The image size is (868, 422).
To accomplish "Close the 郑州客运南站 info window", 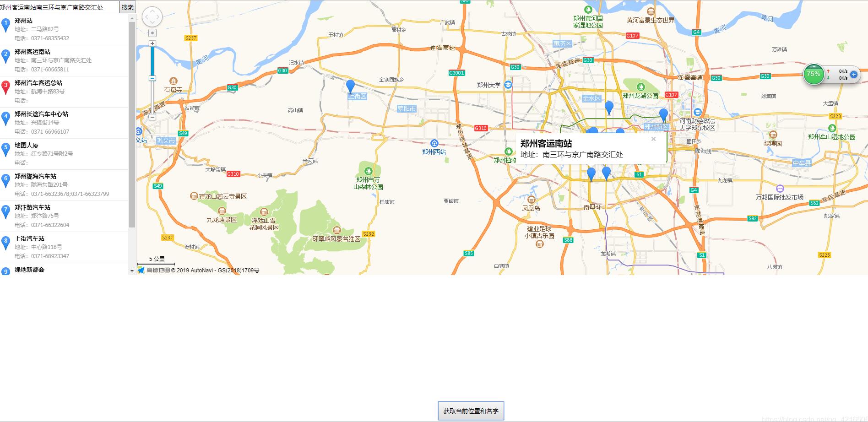I will 653,139.
